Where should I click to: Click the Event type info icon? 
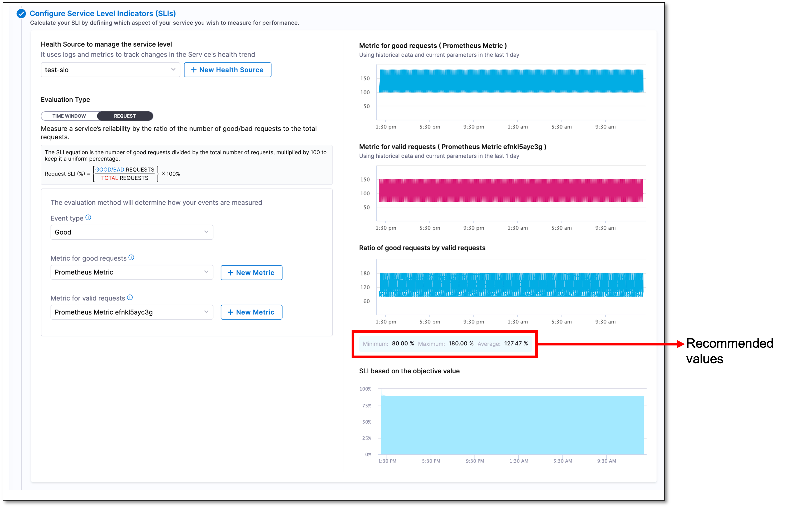click(x=88, y=217)
